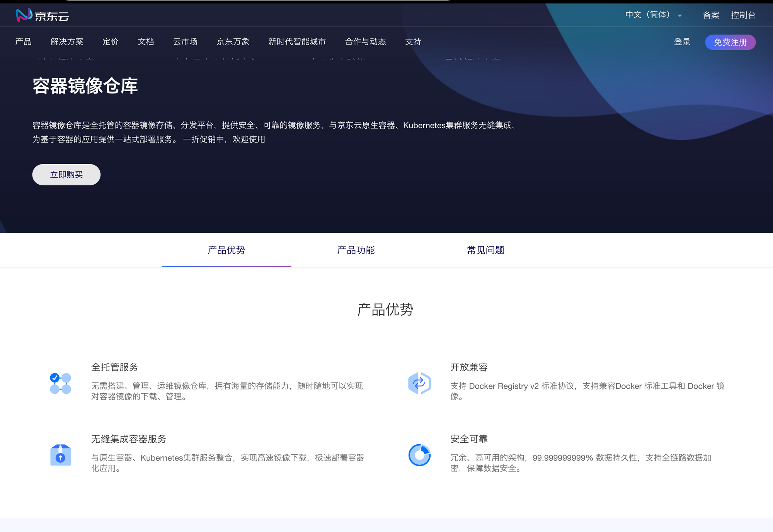Click the fully managed service icon
The image size is (773, 532).
click(x=61, y=383)
